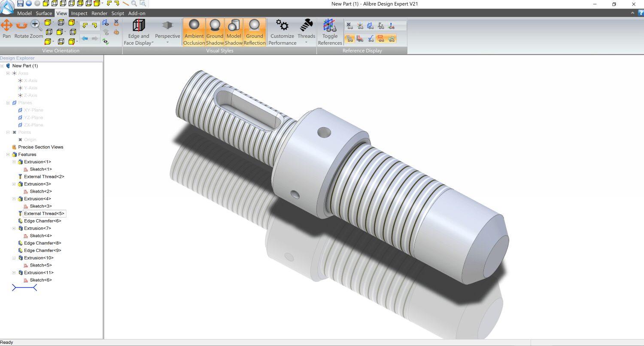Click the Save icon in quick access toolbar
644x346 pixels.
[x=20, y=3]
